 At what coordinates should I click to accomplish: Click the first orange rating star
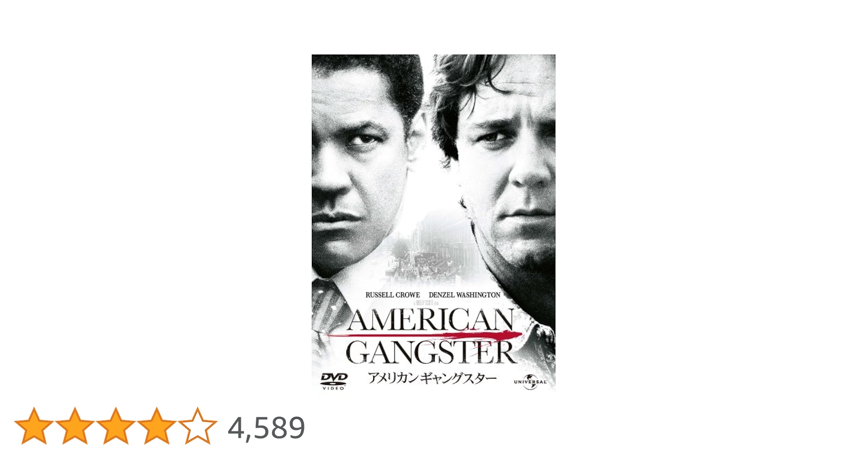point(34,426)
